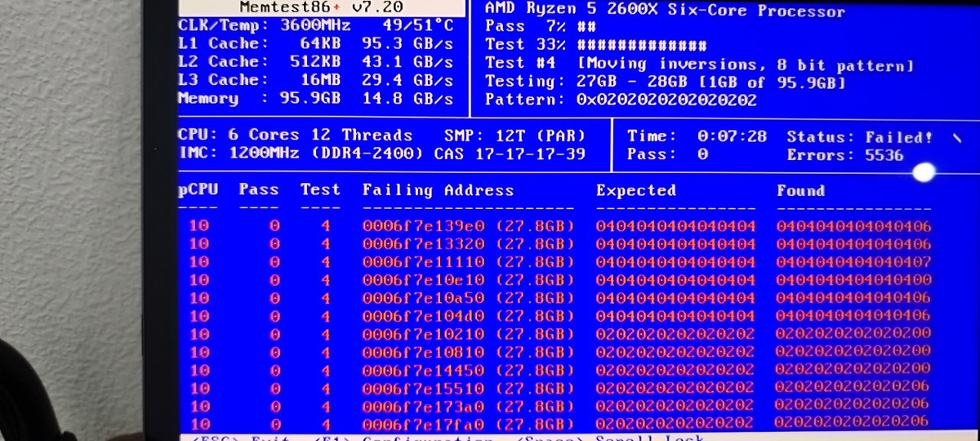Click the Time 0:07:28 value
The width and height of the screenshot is (980, 441).
pyautogui.click(x=732, y=136)
